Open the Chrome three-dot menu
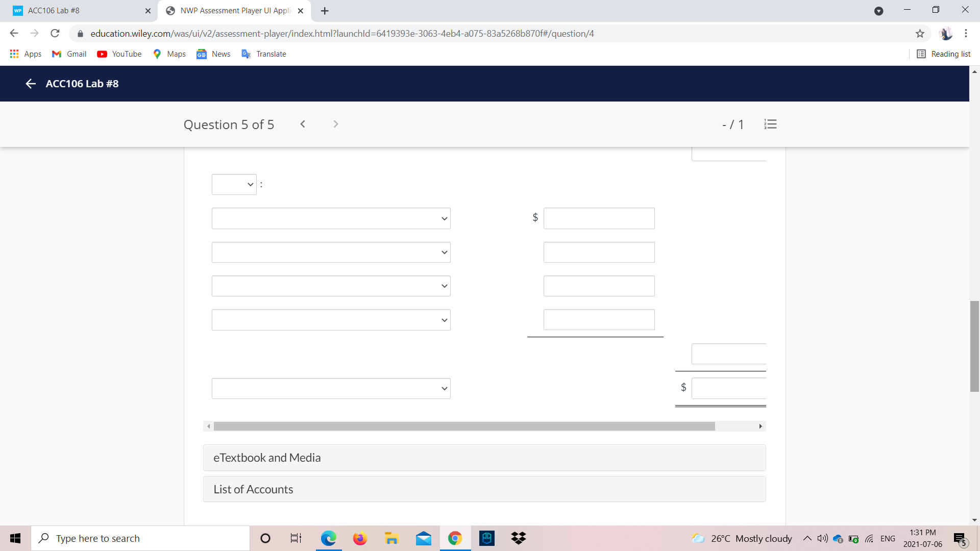Image resolution: width=980 pixels, height=551 pixels. [x=966, y=33]
